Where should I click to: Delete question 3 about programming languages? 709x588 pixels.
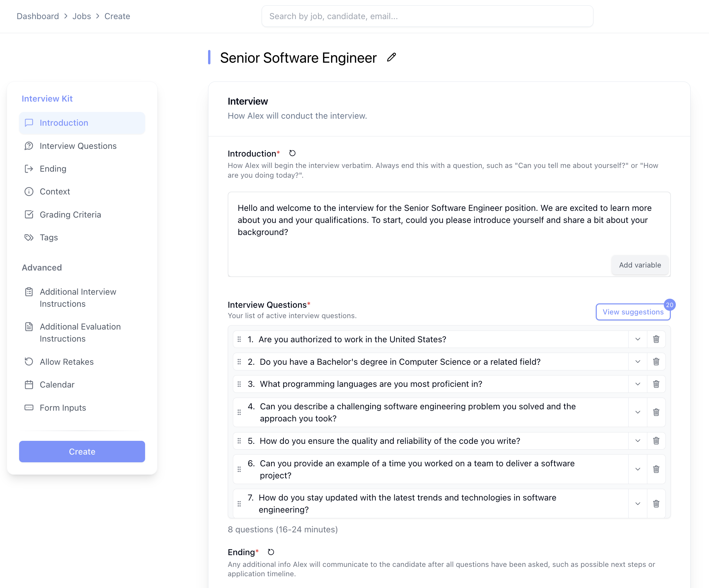pyautogui.click(x=656, y=384)
